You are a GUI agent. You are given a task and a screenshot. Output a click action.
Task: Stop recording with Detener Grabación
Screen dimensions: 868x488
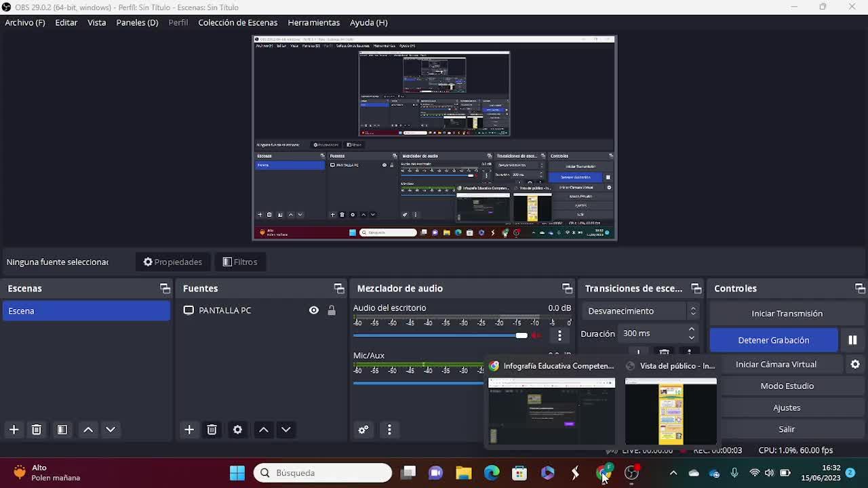(x=774, y=340)
